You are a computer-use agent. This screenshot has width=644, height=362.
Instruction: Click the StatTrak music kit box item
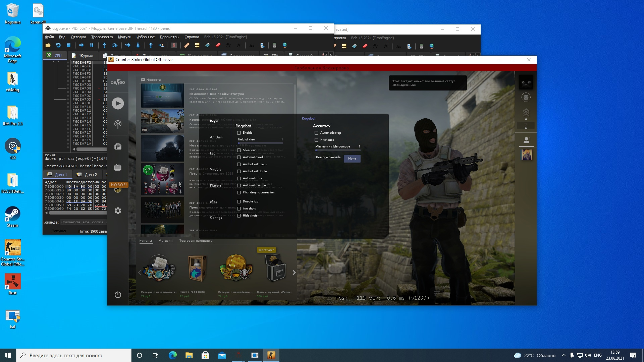275,268
